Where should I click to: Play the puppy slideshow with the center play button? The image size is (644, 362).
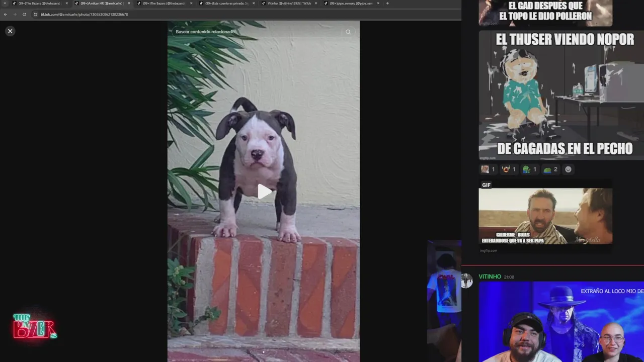(264, 192)
